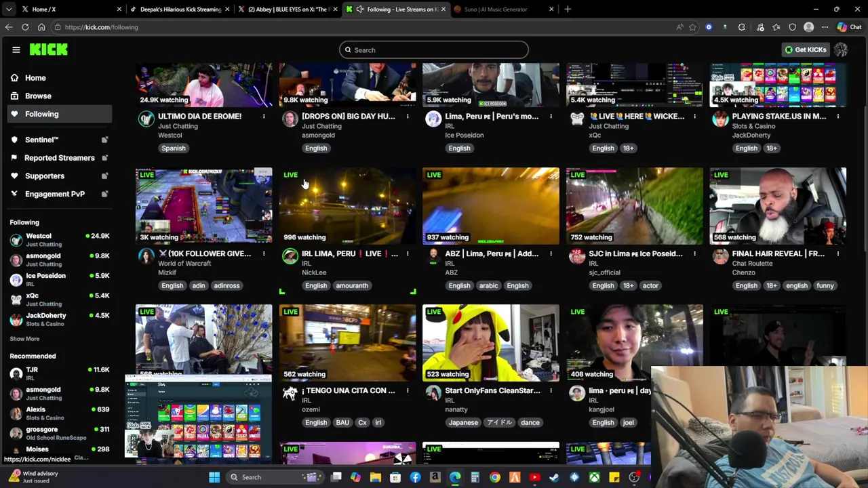This screenshot has height=488, width=868.
Task: Refresh the browser page
Action: tap(25, 27)
